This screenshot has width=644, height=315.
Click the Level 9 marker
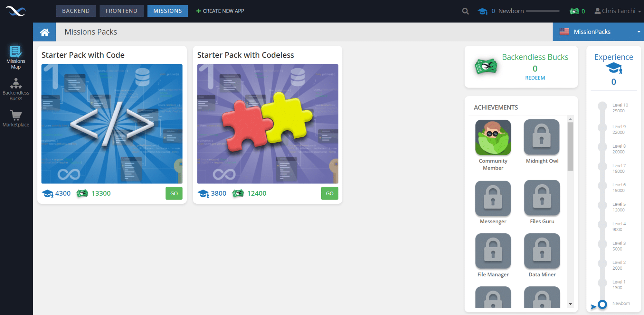click(602, 127)
